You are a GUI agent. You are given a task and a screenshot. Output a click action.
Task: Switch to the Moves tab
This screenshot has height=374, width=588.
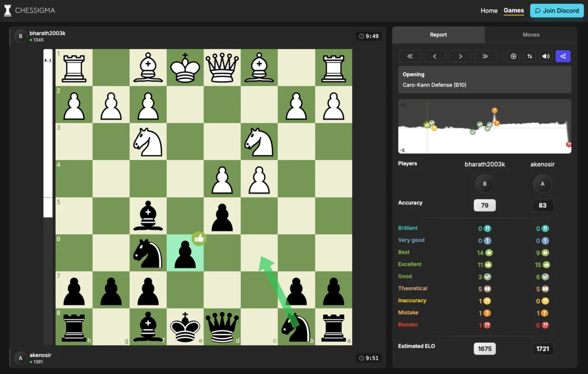[531, 35]
